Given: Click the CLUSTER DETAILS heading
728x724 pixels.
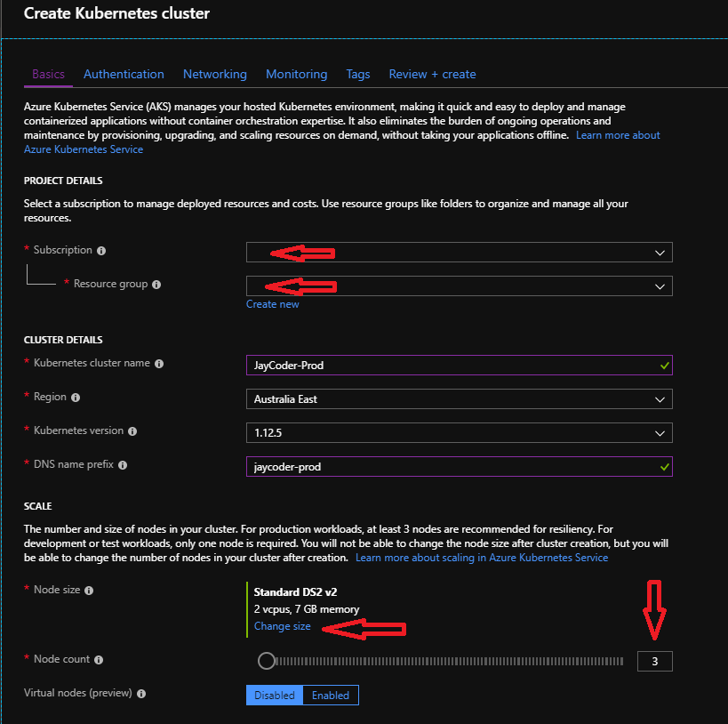Looking at the screenshot, I should (x=63, y=340).
